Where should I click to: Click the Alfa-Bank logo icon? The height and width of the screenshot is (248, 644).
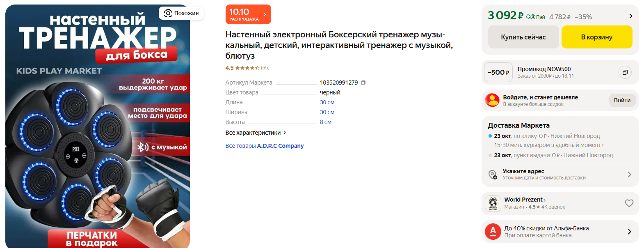coord(493,232)
